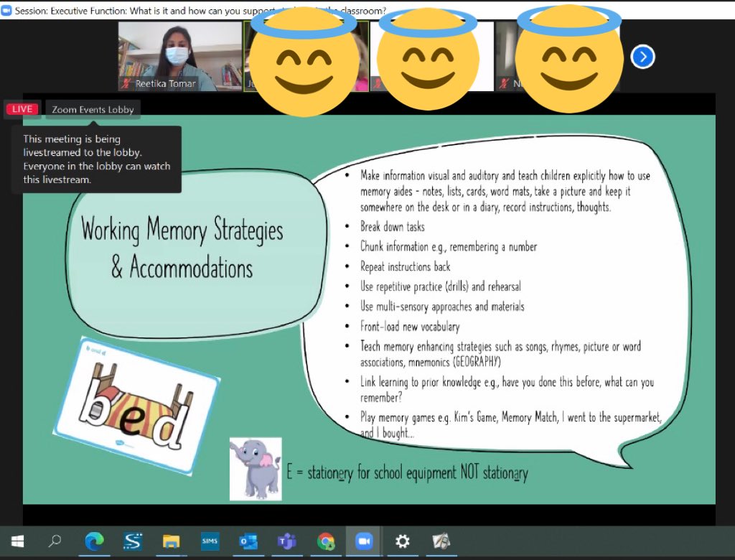The height and width of the screenshot is (560, 735).
Task: Click 'Front-load new vocabulary' bullet
Action: point(410,327)
